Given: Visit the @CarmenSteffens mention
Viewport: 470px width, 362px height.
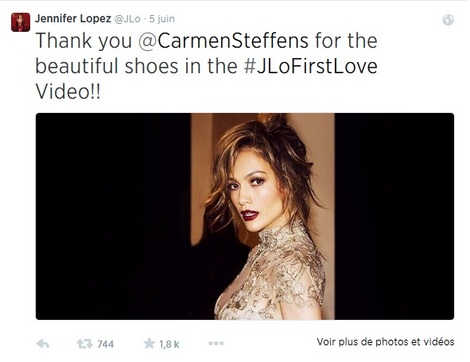Looking at the screenshot, I should [x=223, y=41].
